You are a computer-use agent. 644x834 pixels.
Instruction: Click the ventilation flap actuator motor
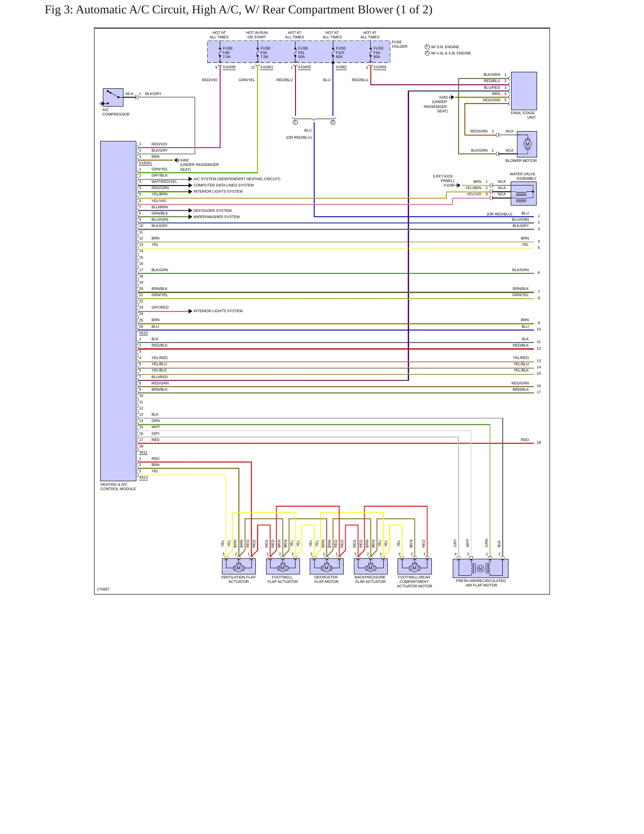238,567
